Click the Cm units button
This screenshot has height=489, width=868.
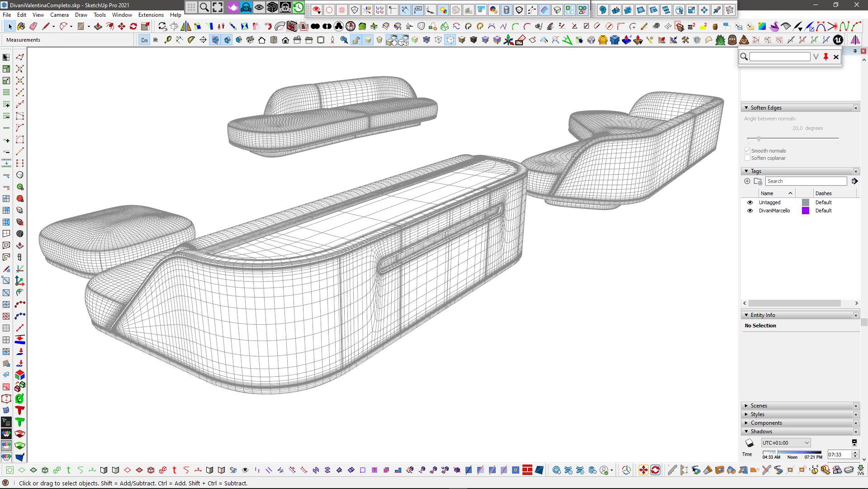144,40
